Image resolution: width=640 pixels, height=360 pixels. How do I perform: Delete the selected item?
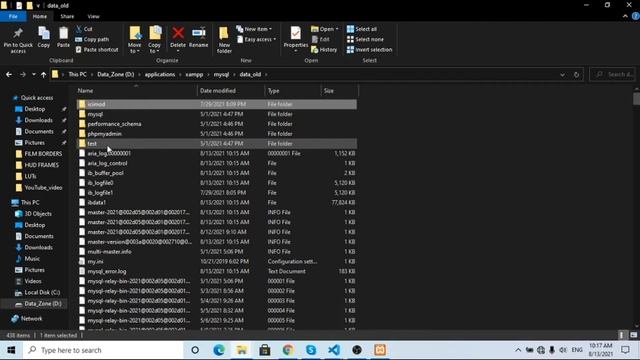178,40
